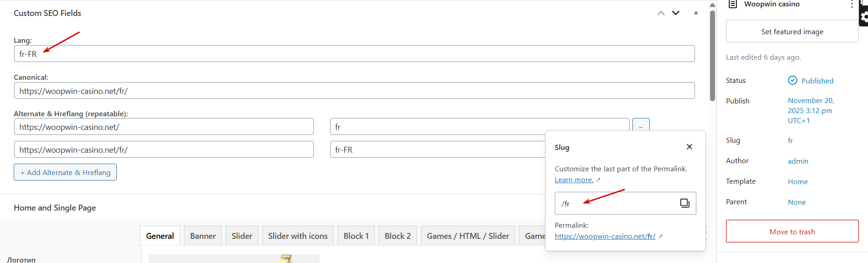The width and height of the screenshot is (868, 263).
Task: Open the Template selector showing Home
Action: click(x=798, y=182)
